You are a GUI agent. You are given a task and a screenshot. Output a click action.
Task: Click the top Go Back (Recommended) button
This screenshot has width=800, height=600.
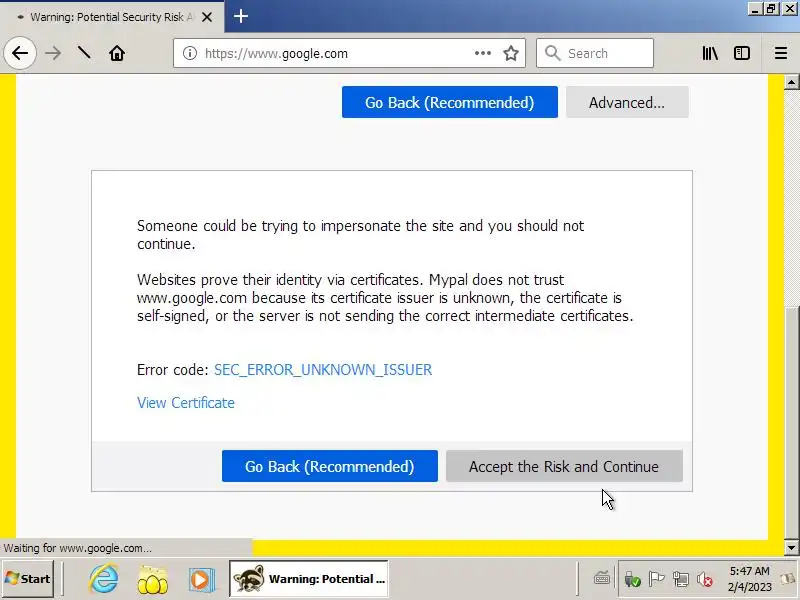click(x=449, y=102)
